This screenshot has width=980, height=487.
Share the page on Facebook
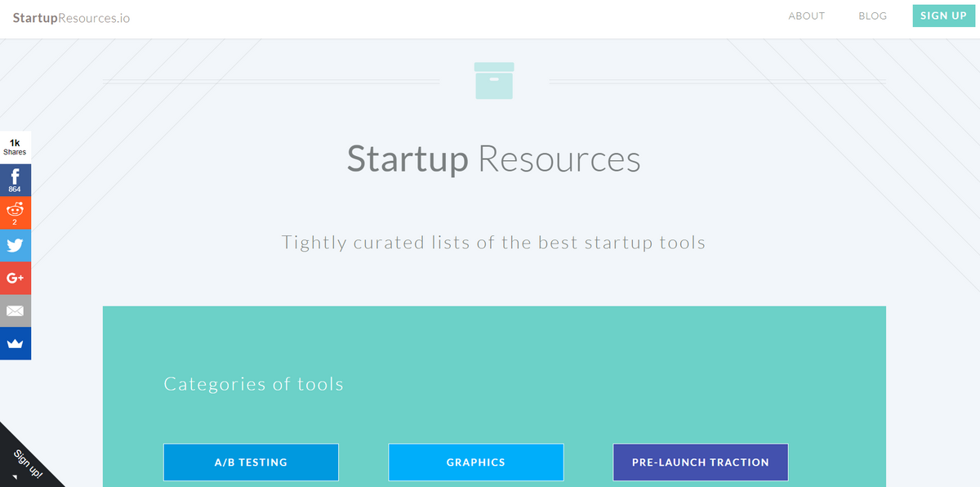pos(16,176)
